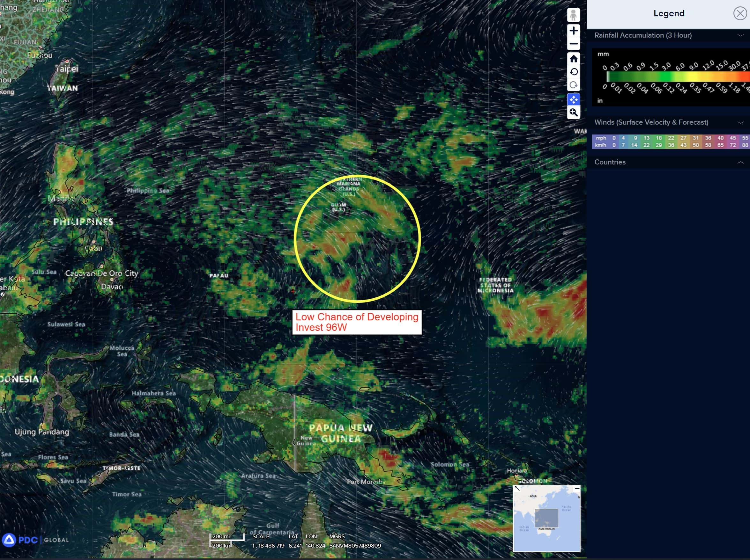Click the overview map diagonal arrow icon

click(x=517, y=488)
